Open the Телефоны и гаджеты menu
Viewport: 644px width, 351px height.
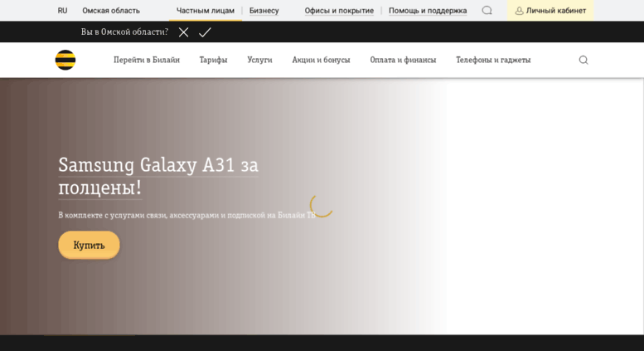point(493,60)
